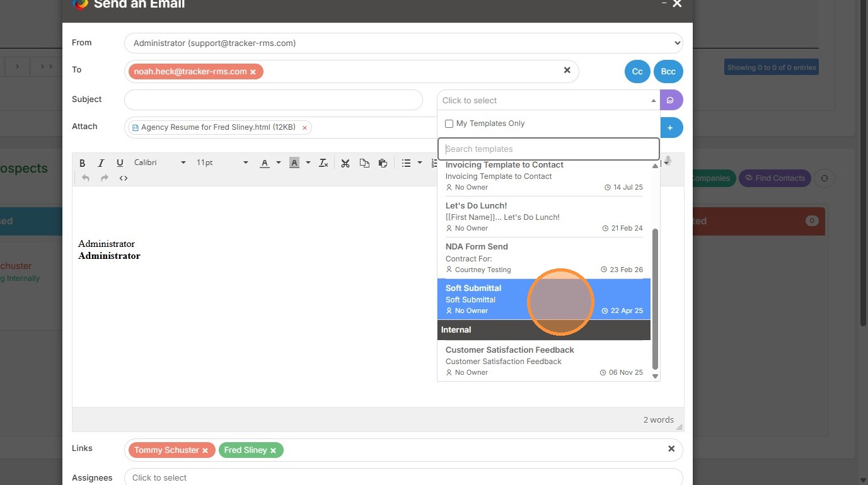
Task: Remove noah.heck@tracker-rms.com recipient chip
Action: tap(253, 72)
